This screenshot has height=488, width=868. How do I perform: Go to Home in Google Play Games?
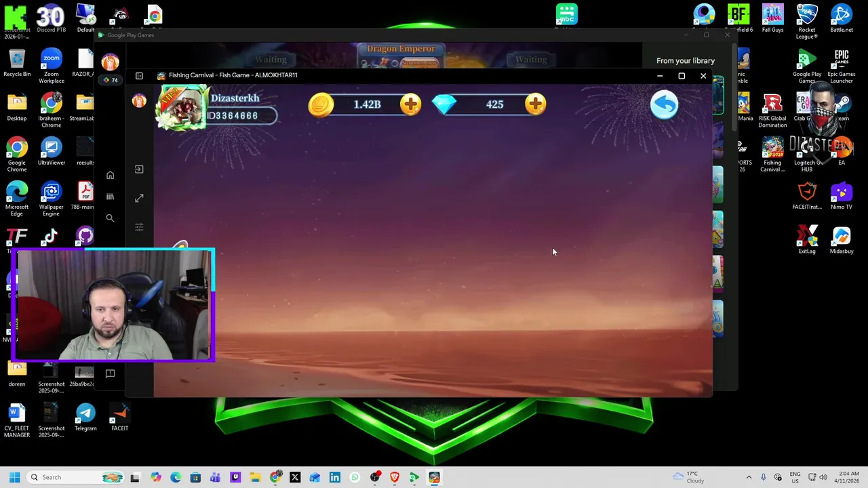[x=110, y=176]
